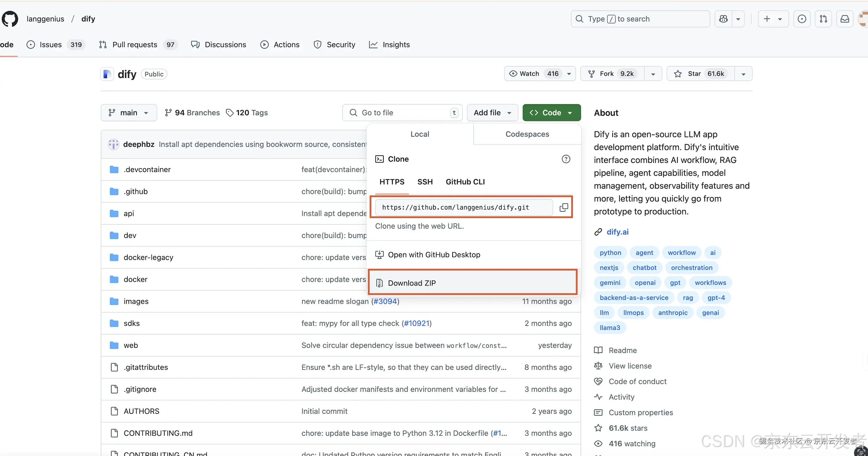Click the deephbz author avatar

(114, 144)
